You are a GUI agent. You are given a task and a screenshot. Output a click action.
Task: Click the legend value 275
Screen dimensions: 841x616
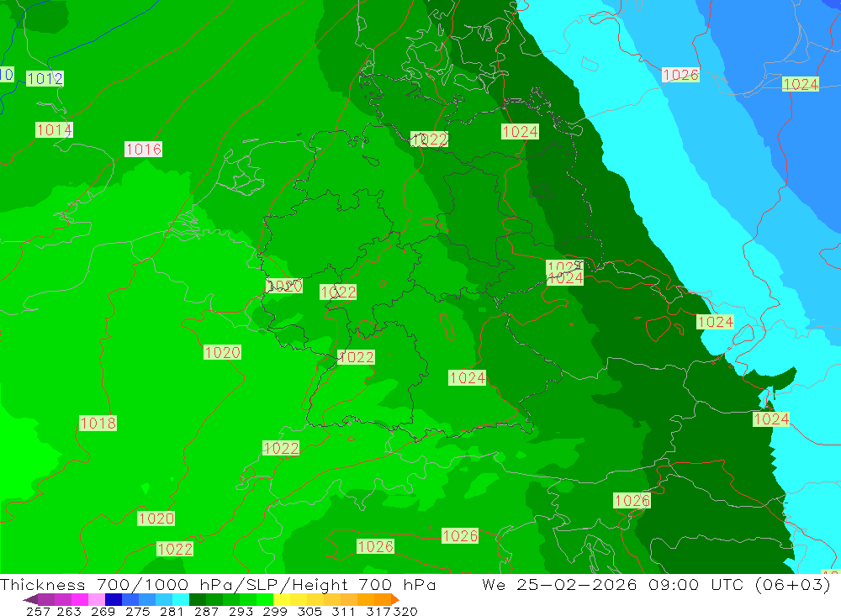137,611
